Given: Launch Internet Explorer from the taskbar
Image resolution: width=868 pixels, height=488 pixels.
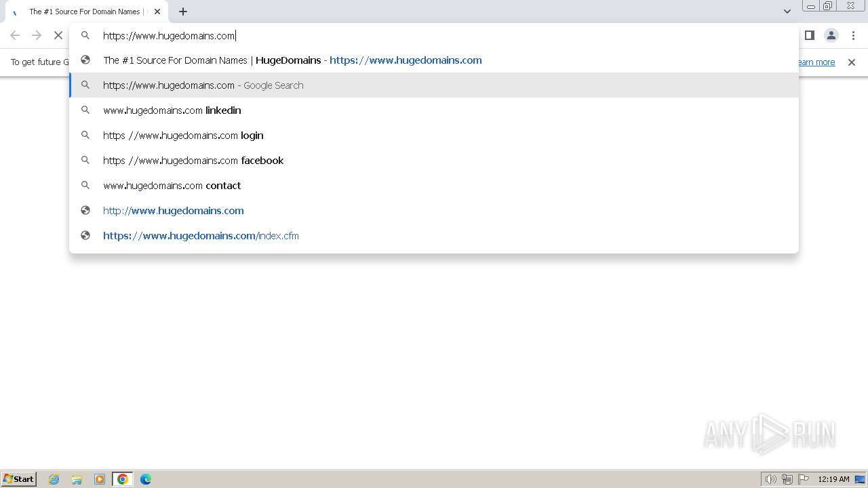Looking at the screenshot, I should [54, 479].
